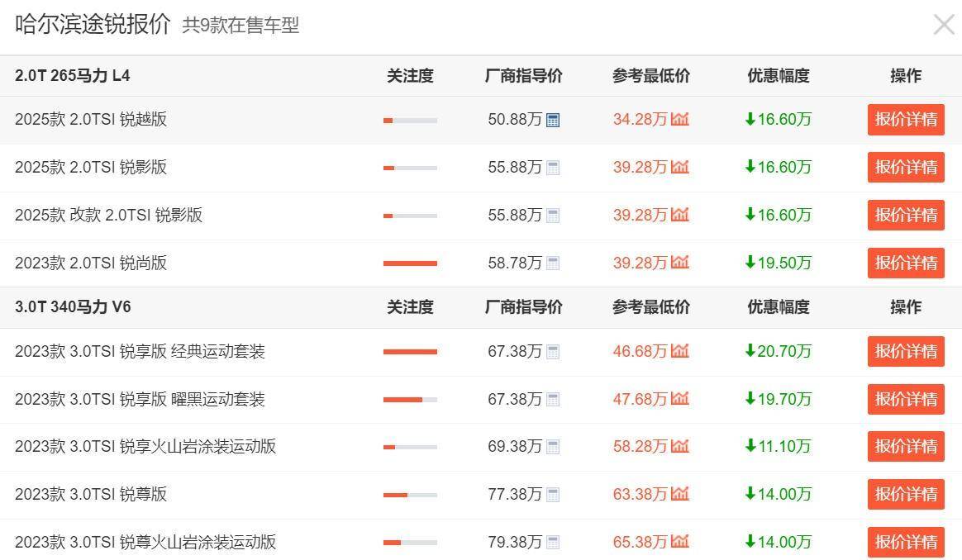Open 2023款 3.0TSI 锐享火山岩涂装运动版 link

145,447
